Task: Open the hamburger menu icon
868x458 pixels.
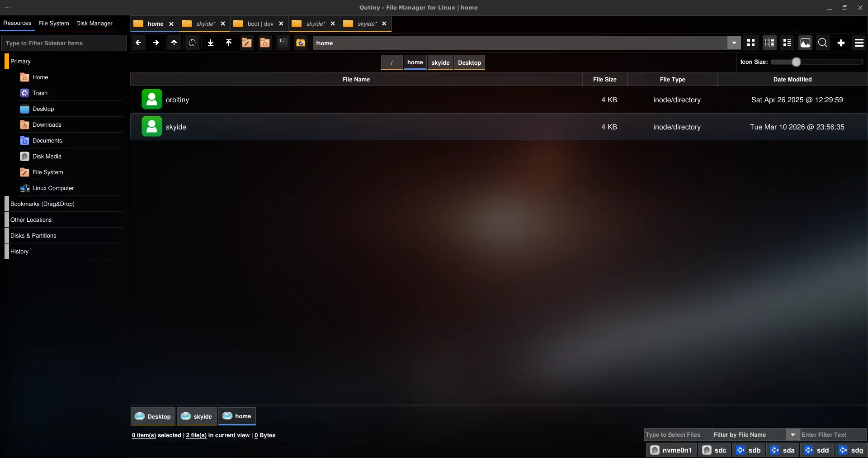Action: pyautogui.click(x=859, y=43)
